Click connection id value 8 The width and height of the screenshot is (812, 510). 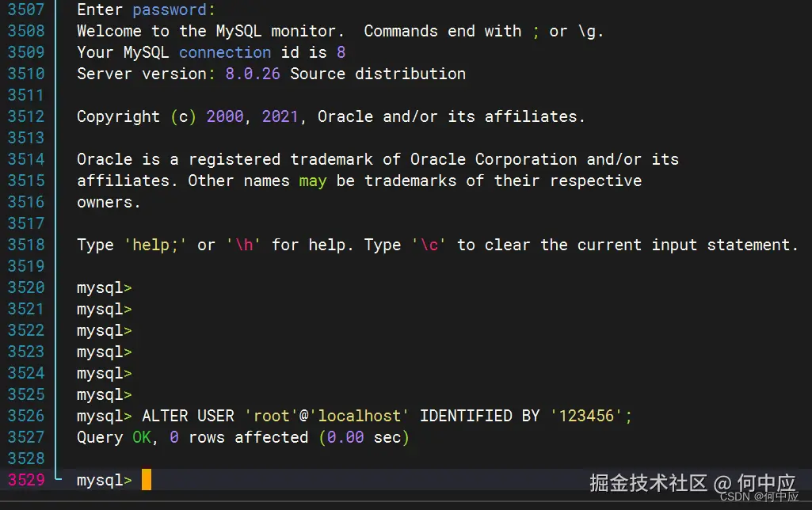[341, 52]
